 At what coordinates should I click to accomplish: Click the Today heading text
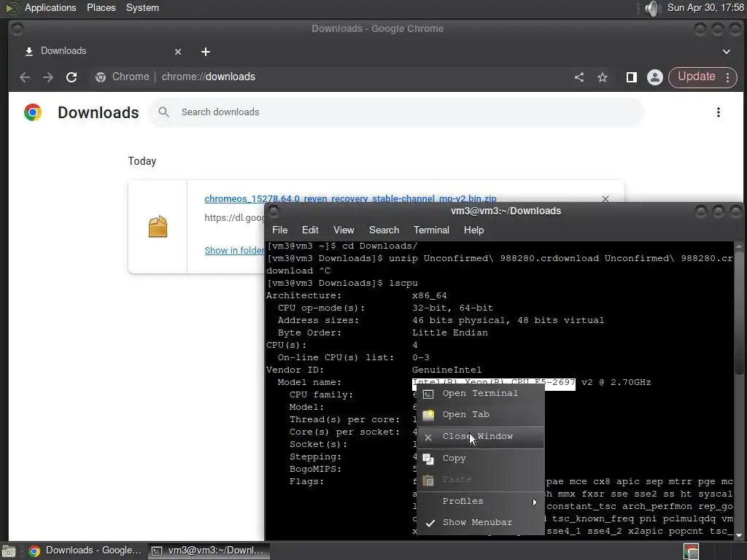pos(142,161)
